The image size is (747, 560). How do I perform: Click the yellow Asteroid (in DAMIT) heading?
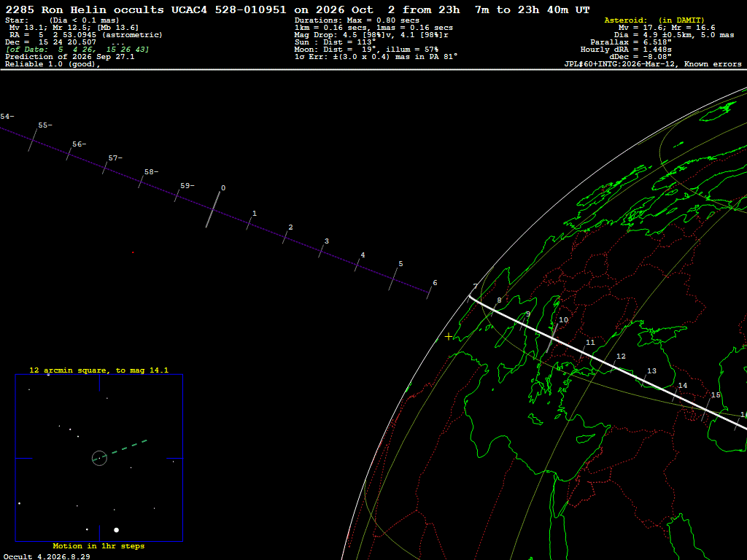(x=654, y=20)
